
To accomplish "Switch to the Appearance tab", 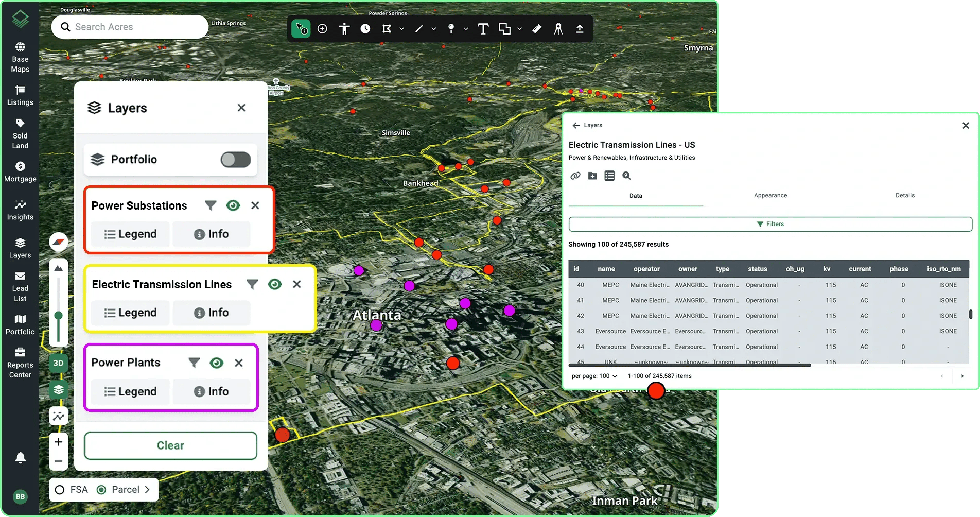I will 771,196.
